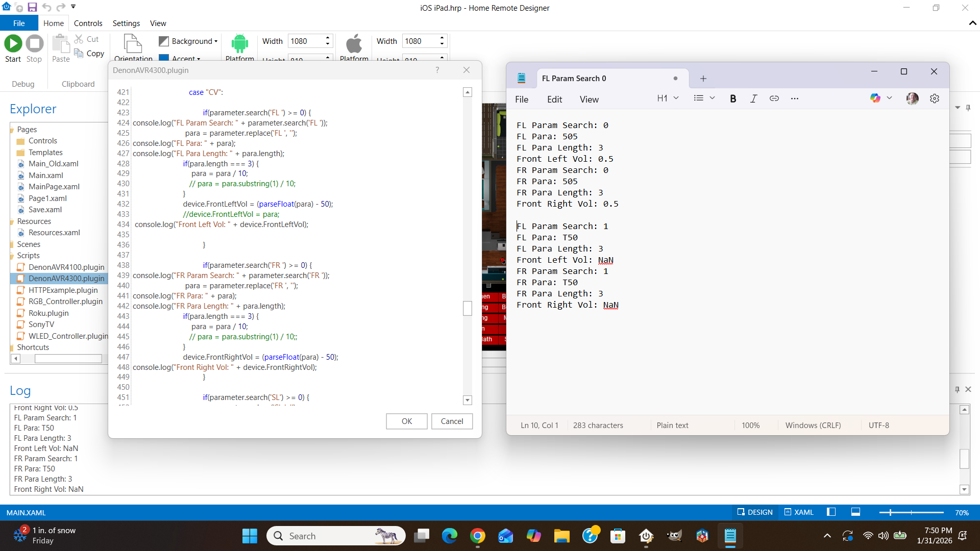This screenshot has height=551, width=980.
Task: Adjust the zoom slider in status bar
Action: click(890, 512)
